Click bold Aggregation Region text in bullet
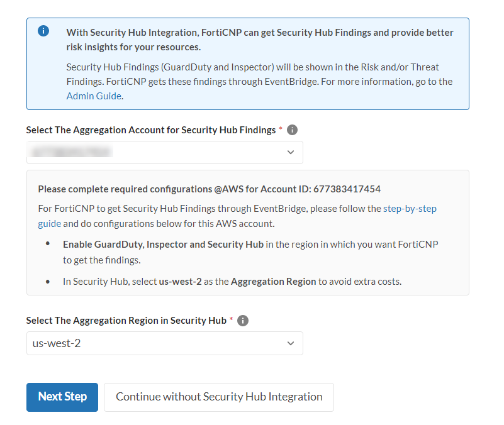 point(273,282)
